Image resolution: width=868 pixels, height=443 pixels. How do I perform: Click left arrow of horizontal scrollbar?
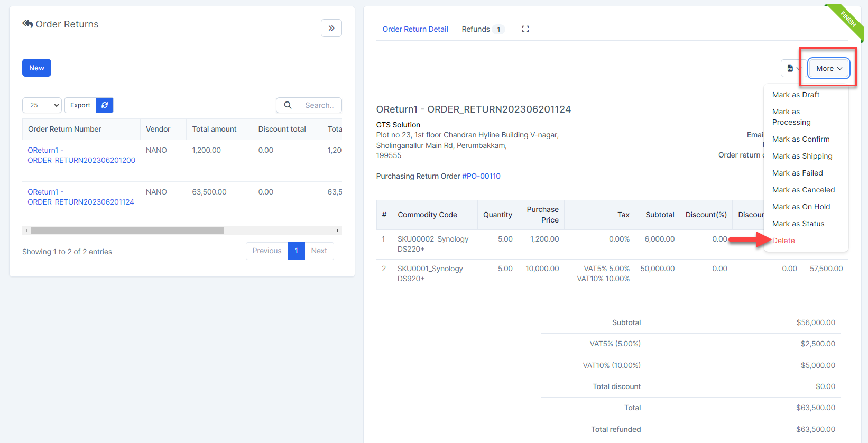click(x=26, y=230)
